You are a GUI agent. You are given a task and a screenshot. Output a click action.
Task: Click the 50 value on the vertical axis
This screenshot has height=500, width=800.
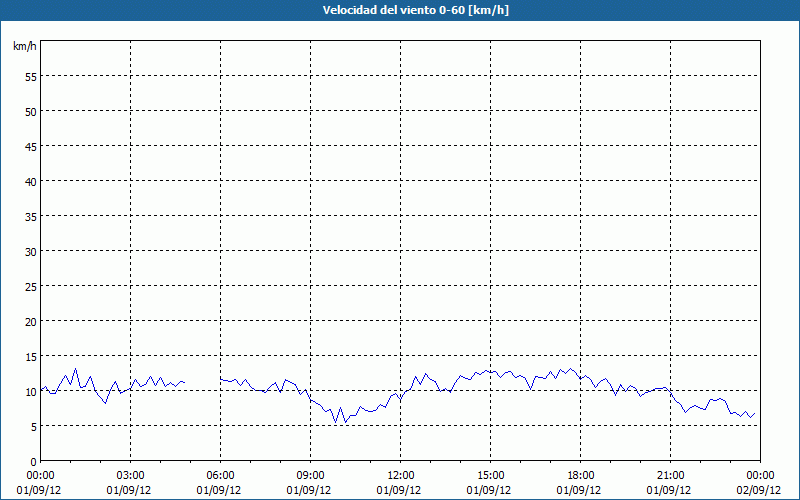click(30, 111)
